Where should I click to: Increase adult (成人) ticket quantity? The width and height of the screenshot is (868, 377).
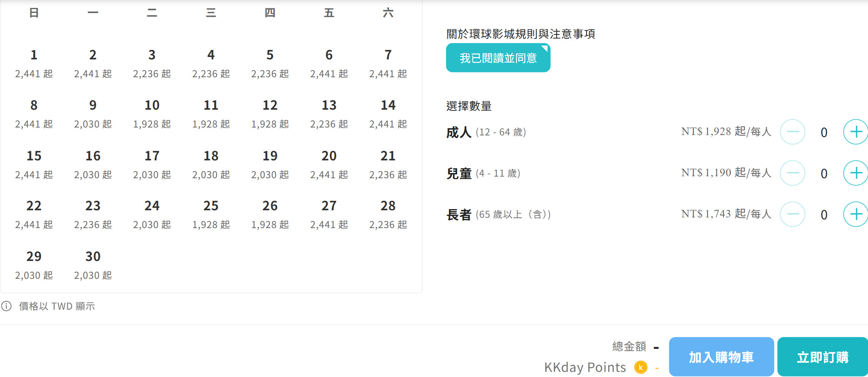pos(856,132)
